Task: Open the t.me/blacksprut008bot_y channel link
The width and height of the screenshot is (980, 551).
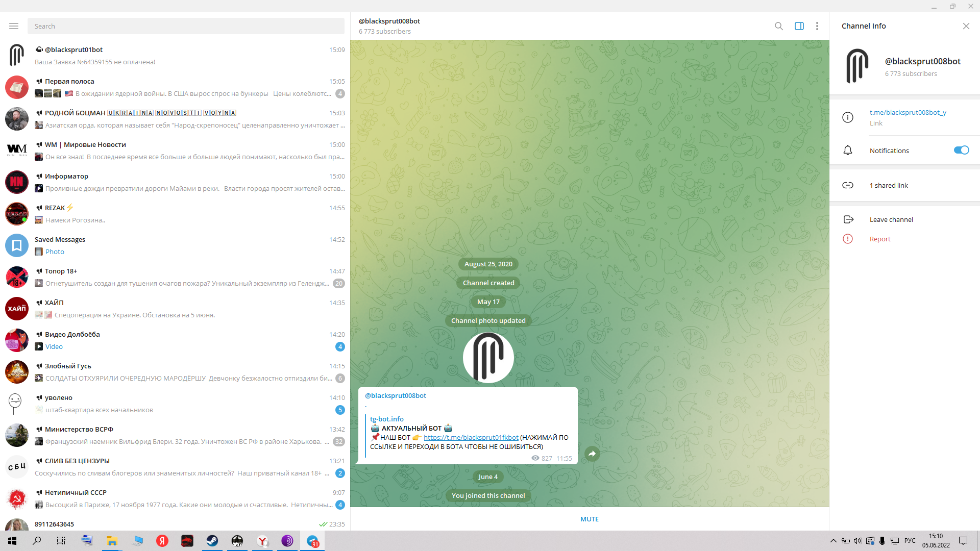Action: click(908, 112)
